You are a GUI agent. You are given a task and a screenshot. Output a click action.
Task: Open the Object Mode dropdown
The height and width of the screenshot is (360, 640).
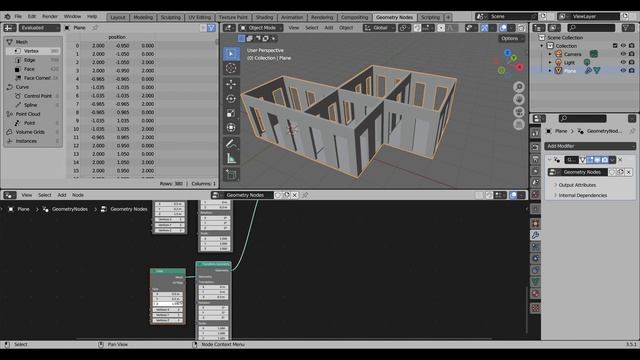(x=260, y=28)
